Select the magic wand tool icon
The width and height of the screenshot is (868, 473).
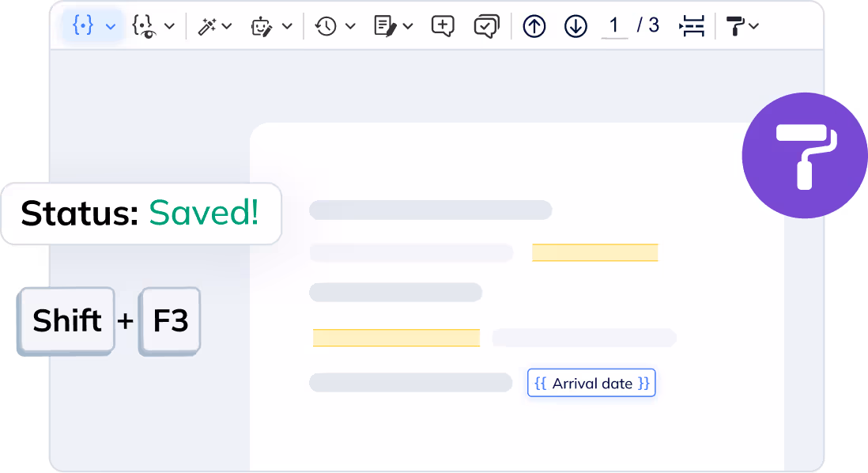pyautogui.click(x=207, y=26)
